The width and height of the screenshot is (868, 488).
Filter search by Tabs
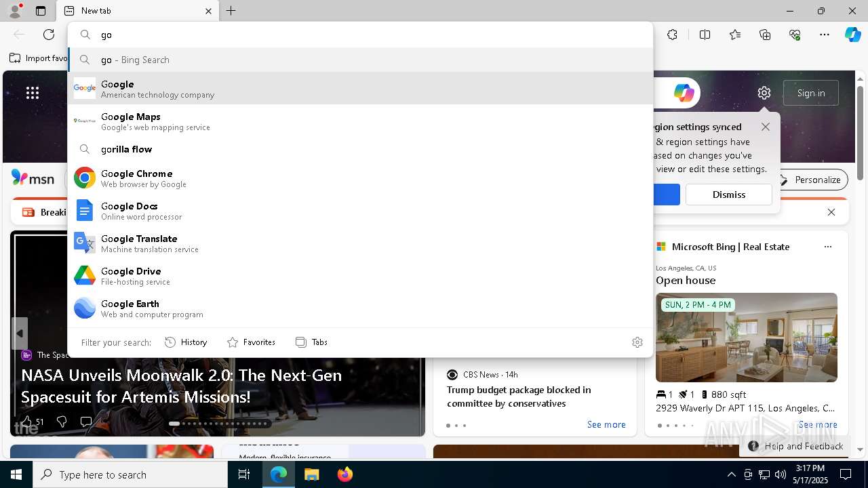click(311, 342)
